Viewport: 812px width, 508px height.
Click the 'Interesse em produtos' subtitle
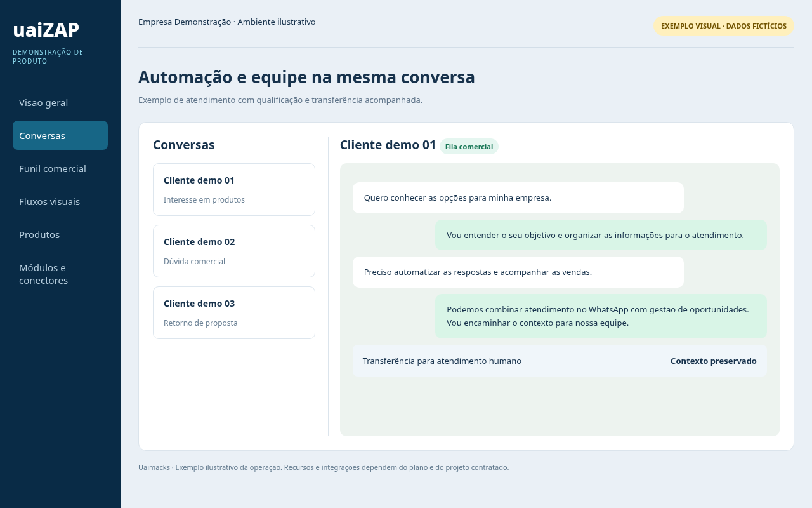(x=204, y=199)
